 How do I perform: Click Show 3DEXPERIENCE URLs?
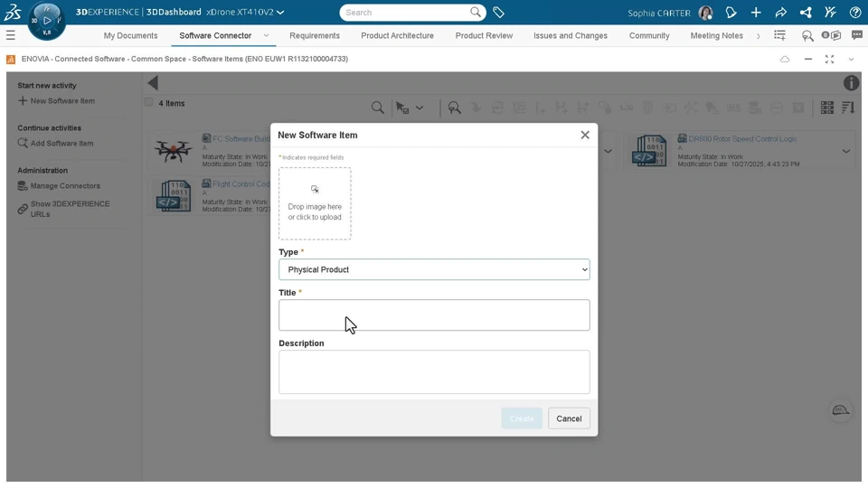63,209
